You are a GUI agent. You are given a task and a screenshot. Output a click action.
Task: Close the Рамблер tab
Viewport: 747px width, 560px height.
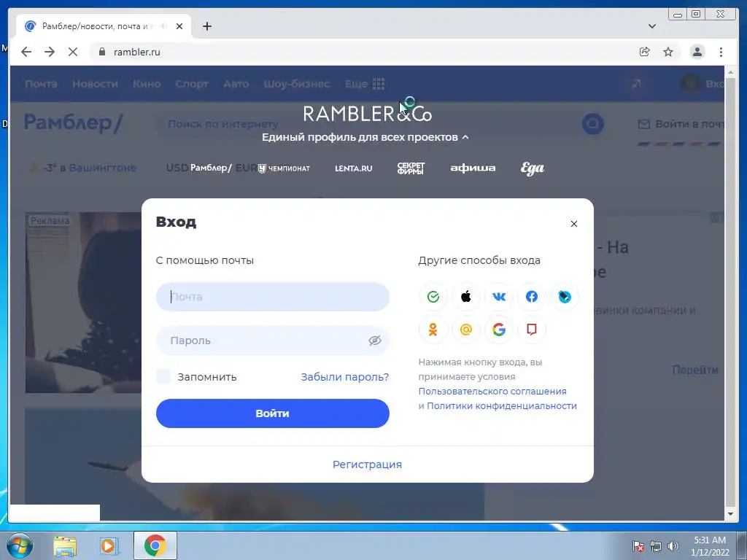point(179,26)
